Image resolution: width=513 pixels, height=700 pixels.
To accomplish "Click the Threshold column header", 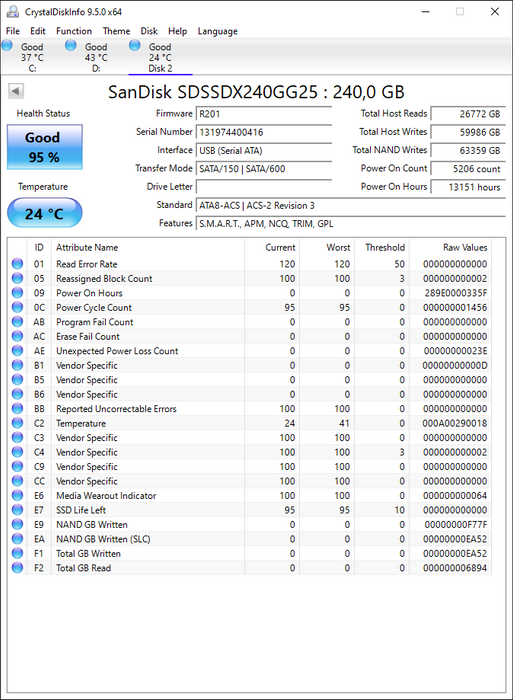I will pyautogui.click(x=382, y=247).
